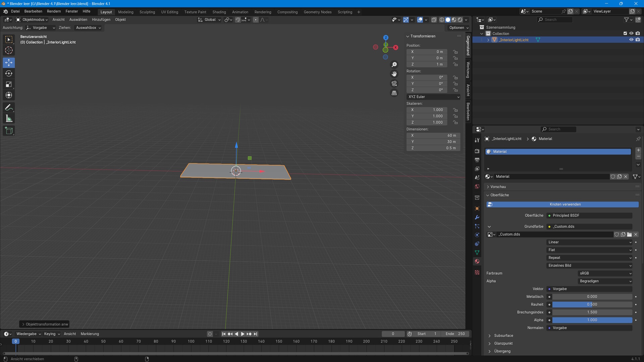This screenshot has width=644, height=362.
Task: Open the Modifier properties wrench tab
Action: [477, 218]
